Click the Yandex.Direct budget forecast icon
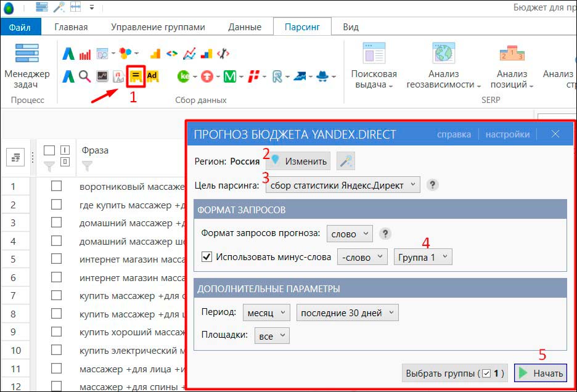 136,76
